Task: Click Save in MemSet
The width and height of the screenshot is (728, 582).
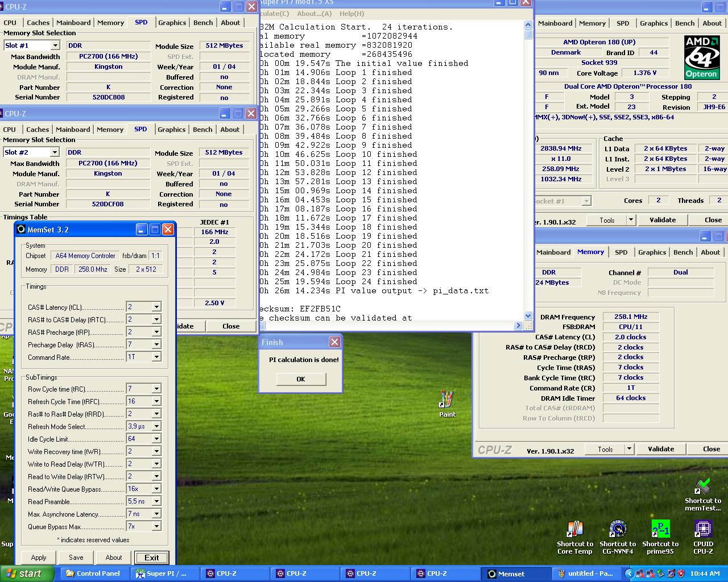Action: pyautogui.click(x=76, y=558)
